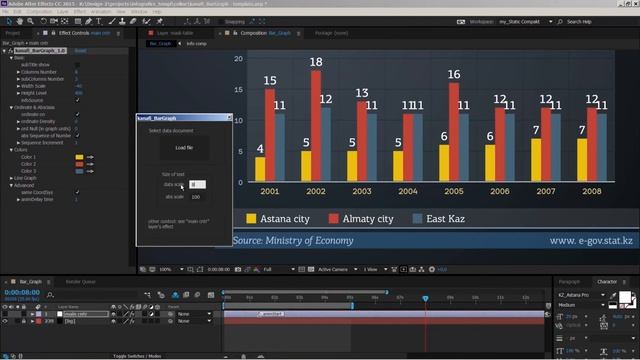640x360 pixels.
Task: Click the Search Help field
Action: [579, 22]
